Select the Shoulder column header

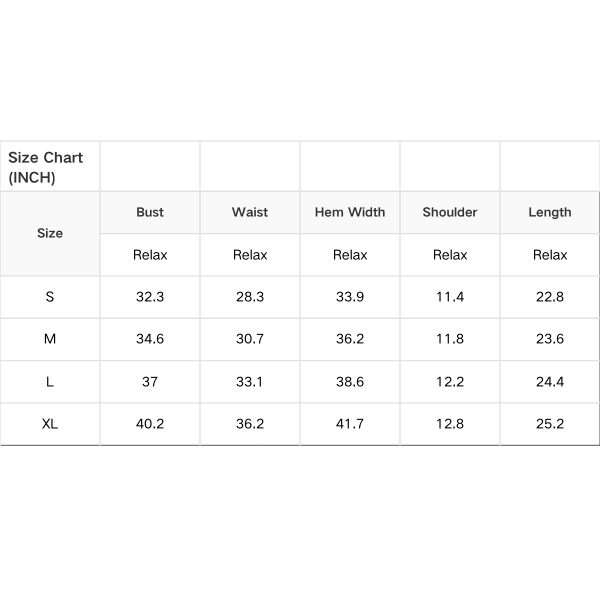450,212
